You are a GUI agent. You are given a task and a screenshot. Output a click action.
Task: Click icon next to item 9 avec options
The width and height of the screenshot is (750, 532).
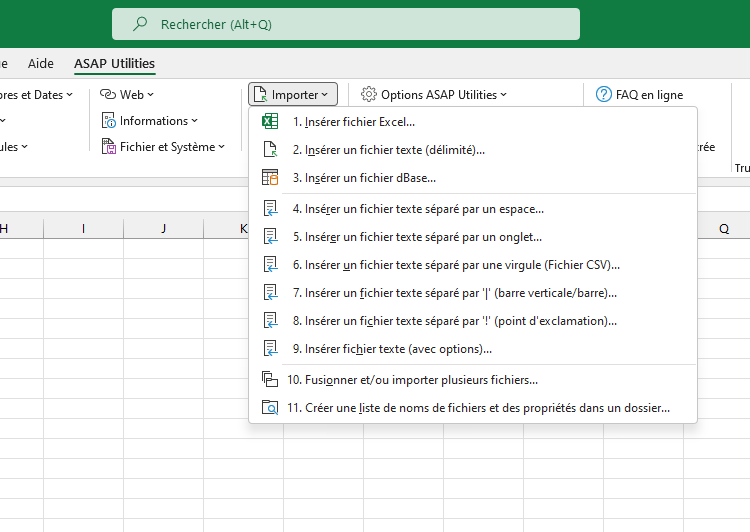(271, 348)
